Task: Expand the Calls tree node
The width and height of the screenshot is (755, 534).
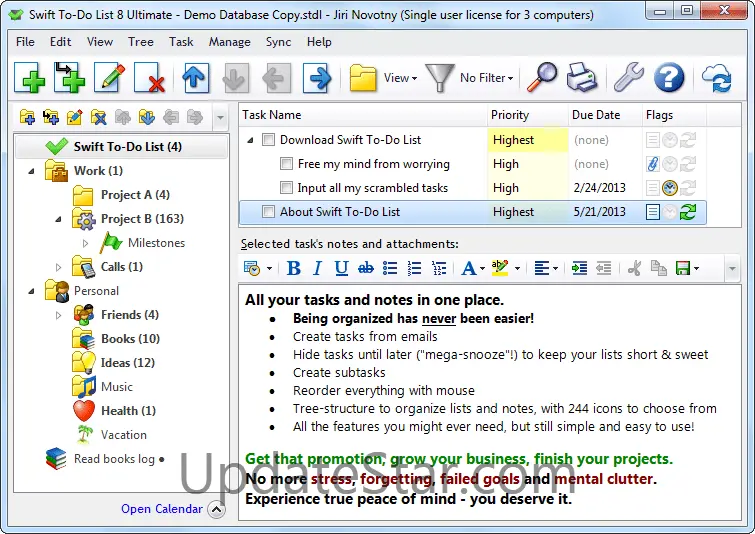Action: [x=59, y=267]
